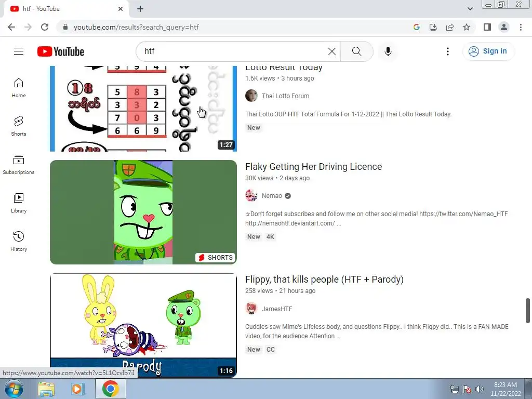
Task: Click the taskbar clock 8:23 AM
Action: point(506,389)
